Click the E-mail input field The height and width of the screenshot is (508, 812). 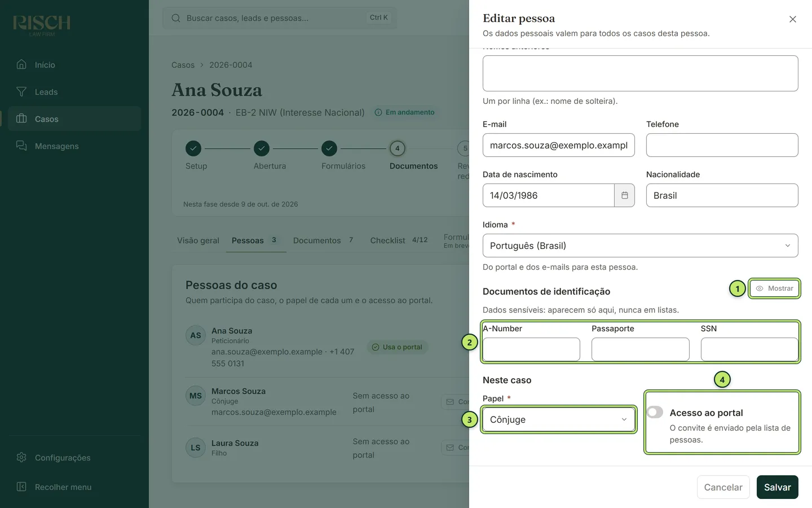(559, 145)
